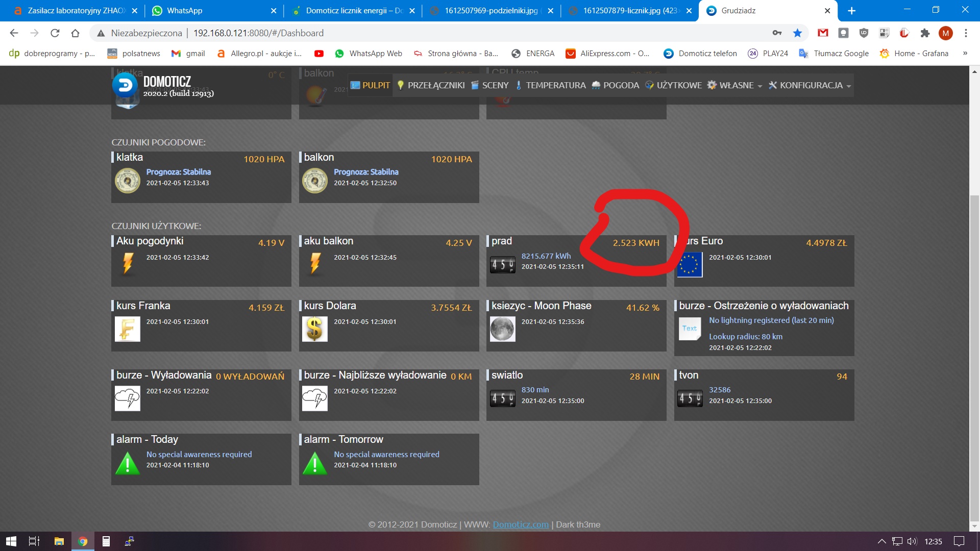Open the Chrome profile avatar M
This screenshot has width=980, height=551.
945,33
